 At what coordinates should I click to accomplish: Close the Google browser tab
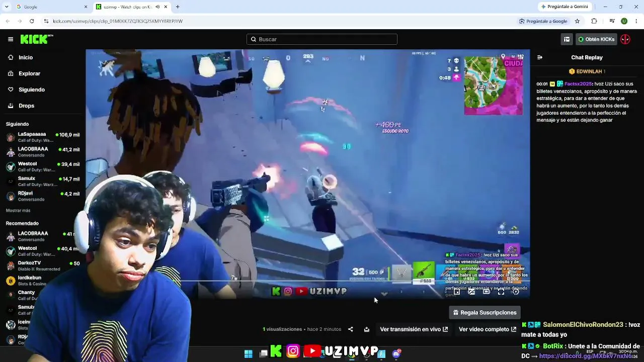86,7
